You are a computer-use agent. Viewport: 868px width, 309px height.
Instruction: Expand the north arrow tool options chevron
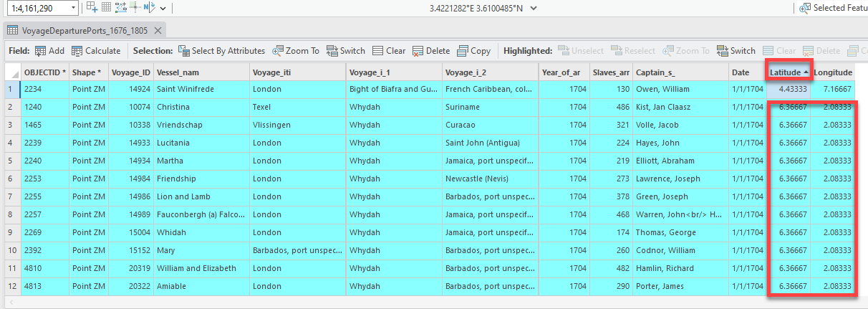(163, 8)
